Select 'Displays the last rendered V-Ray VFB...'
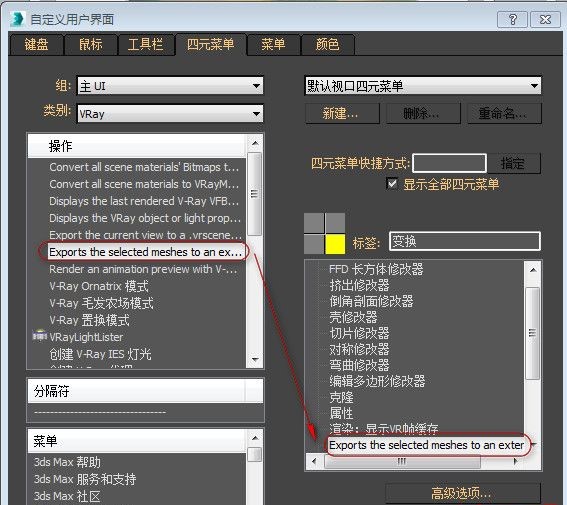Screen dimensions: 567x505 click(144, 201)
